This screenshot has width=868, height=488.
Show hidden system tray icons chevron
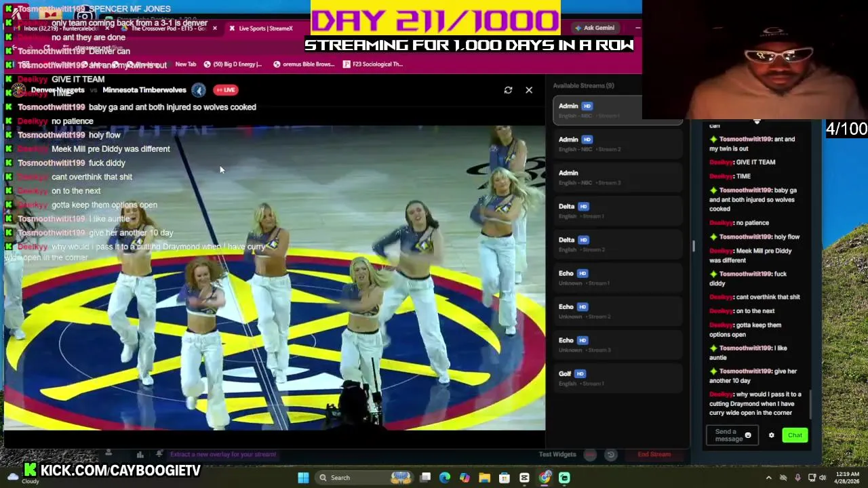[768, 478]
